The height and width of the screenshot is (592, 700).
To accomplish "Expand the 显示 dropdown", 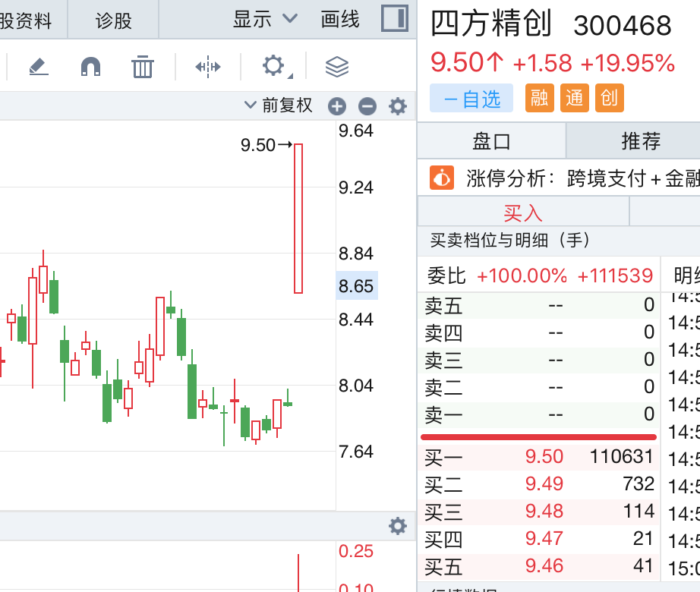I will [265, 20].
